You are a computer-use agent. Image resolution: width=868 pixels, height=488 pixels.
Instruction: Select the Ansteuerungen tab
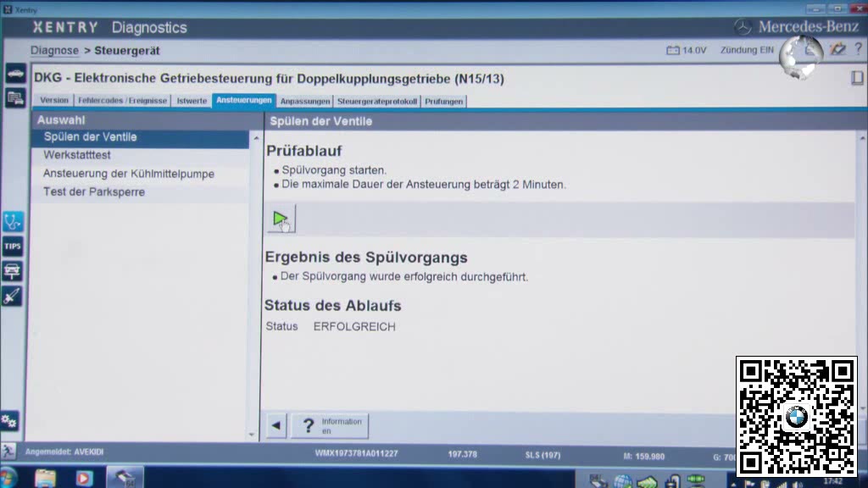click(244, 100)
